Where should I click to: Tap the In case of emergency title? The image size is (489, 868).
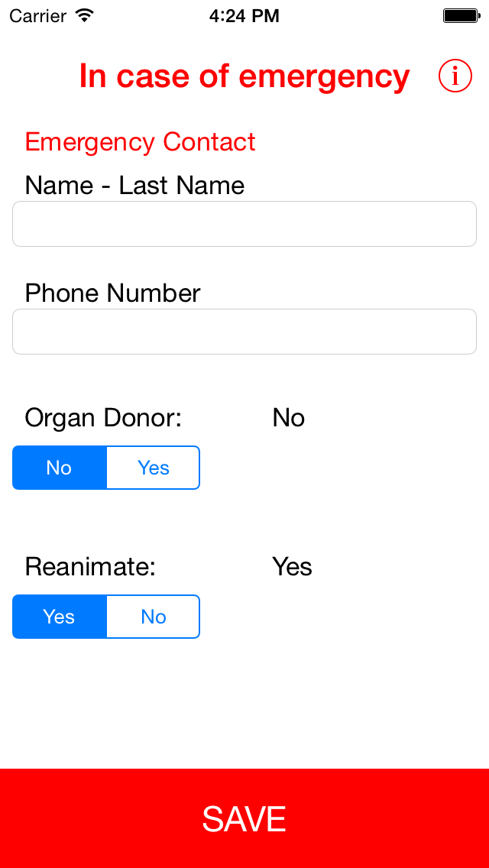pos(244,76)
